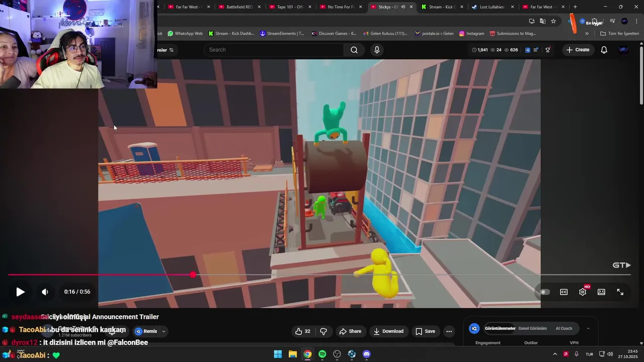Open the more actions ellipsis menu
The height and width of the screenshot is (362, 644).
tap(449, 331)
